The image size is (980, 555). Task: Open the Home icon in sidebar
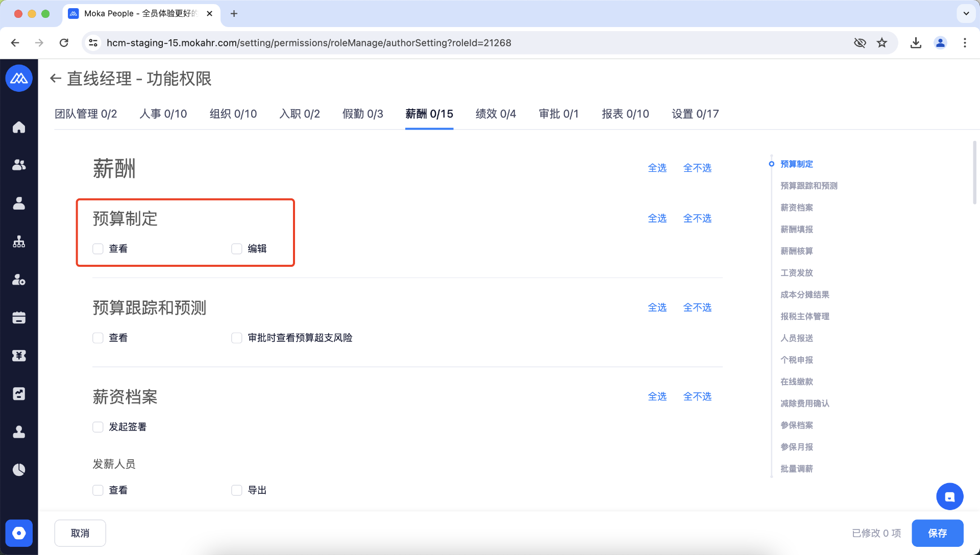(x=19, y=127)
